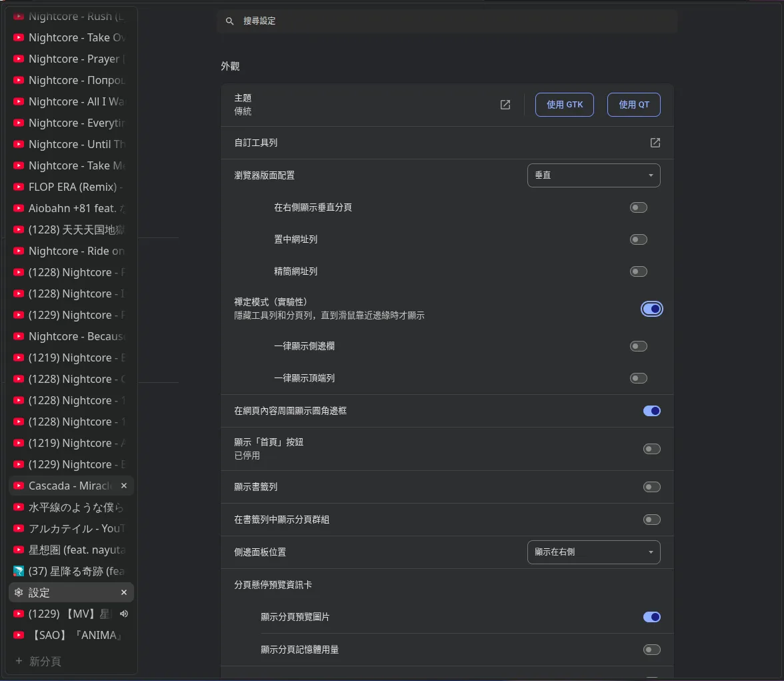Click plus icon for 新分頁
Screen dimensions: 784x681
coord(19,661)
